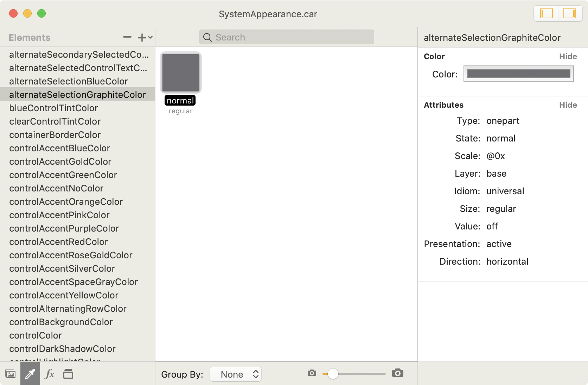Select the layer stack tab icon

(x=68, y=374)
